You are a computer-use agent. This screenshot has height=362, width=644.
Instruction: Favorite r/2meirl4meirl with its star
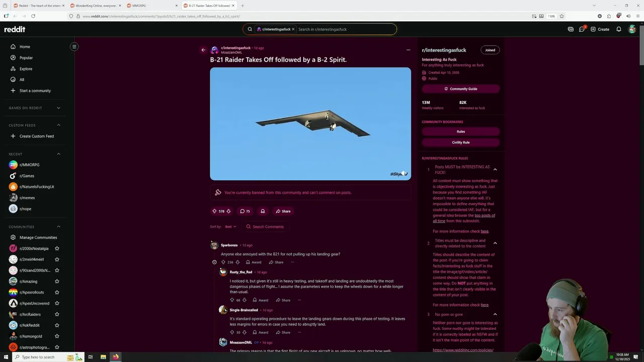pyautogui.click(x=57, y=259)
